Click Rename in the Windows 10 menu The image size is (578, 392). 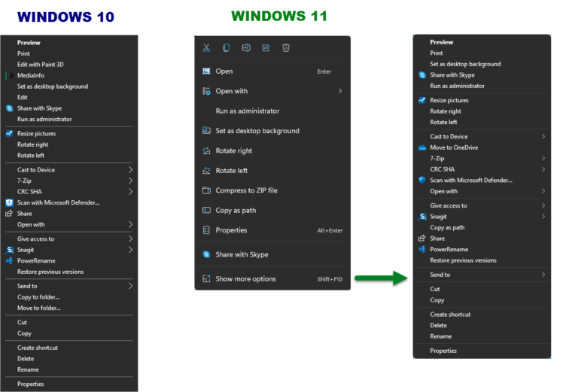[x=28, y=369]
